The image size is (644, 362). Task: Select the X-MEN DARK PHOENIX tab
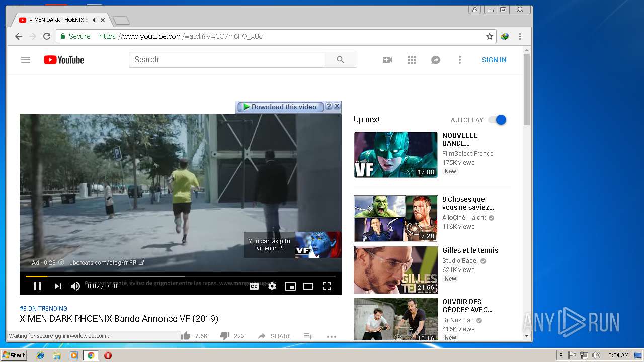pos(58,20)
